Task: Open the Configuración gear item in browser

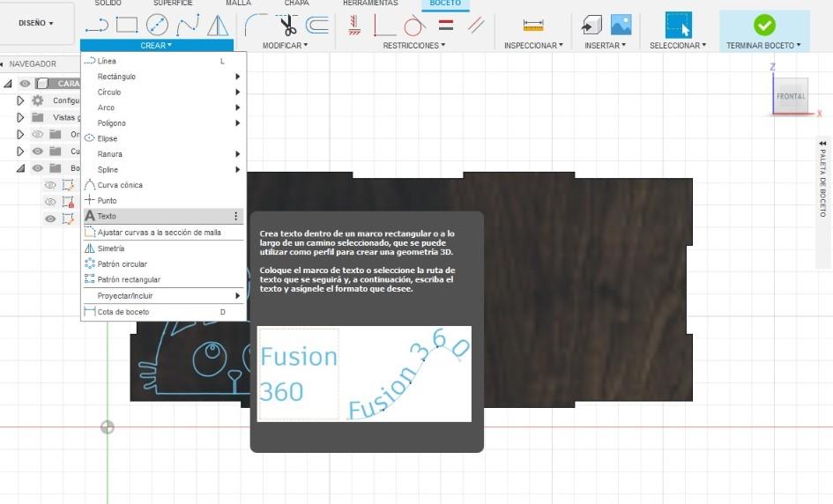Action: point(37,100)
